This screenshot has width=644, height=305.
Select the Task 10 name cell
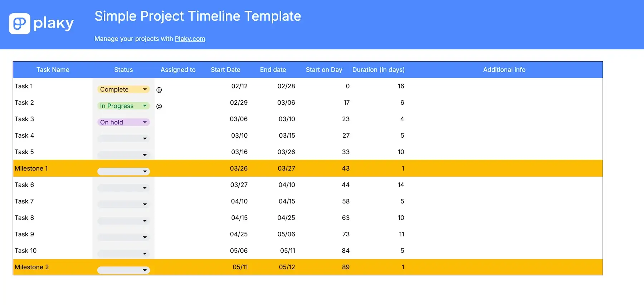[x=53, y=251]
